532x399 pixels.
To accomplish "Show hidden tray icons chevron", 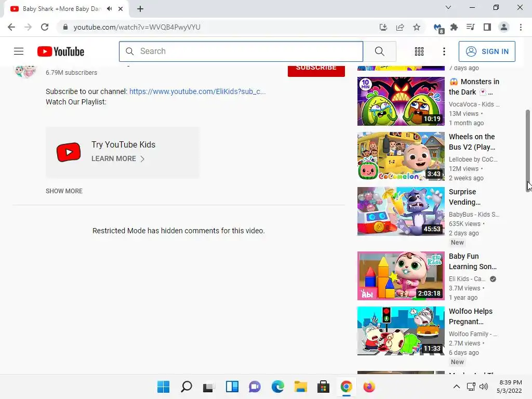I will tap(457, 387).
